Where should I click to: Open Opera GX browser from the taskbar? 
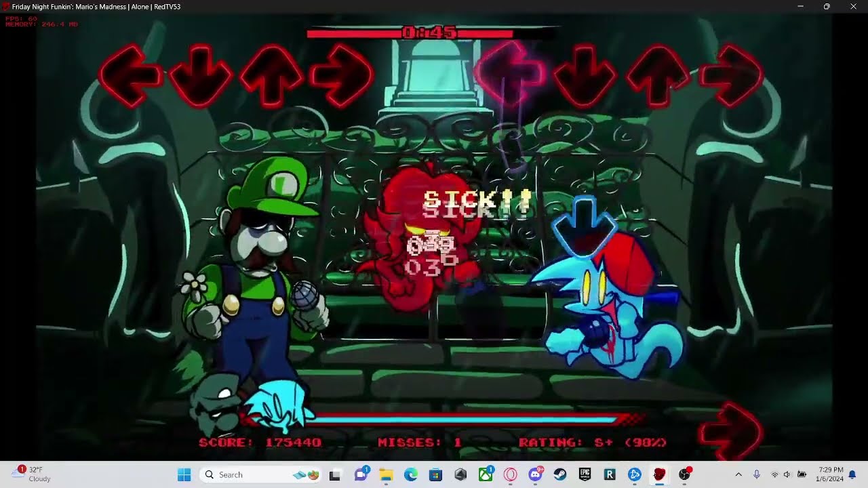(x=511, y=475)
